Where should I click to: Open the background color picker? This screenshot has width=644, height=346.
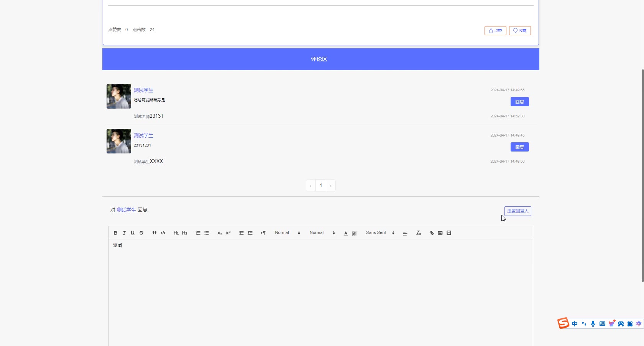[354, 233]
